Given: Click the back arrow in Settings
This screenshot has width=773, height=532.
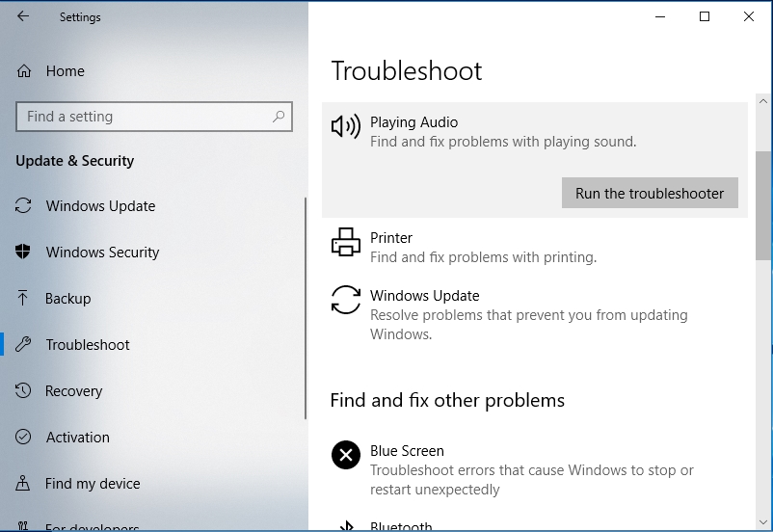Looking at the screenshot, I should [x=23, y=16].
